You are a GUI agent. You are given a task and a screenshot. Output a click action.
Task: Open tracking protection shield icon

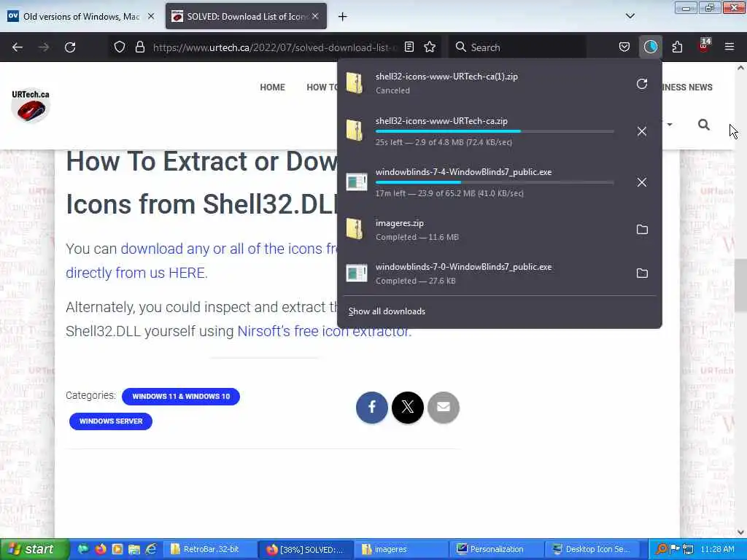tap(120, 47)
